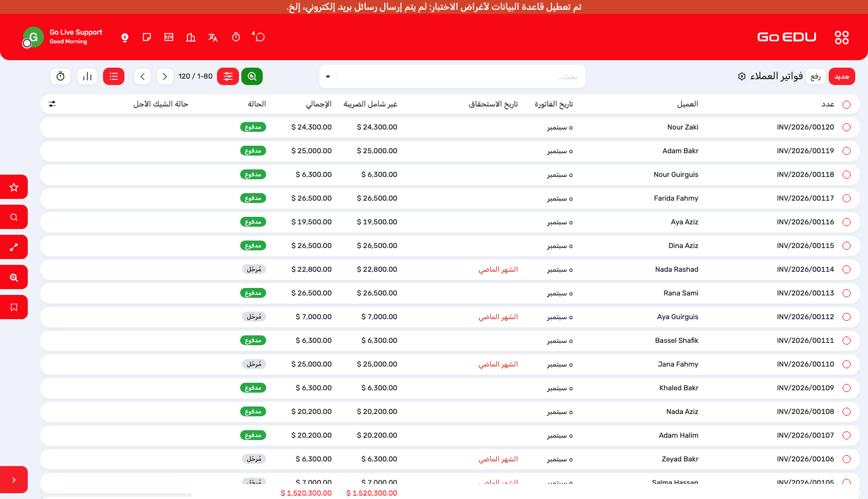868x499 pixels.
Task: Click the company buildings icon in the header
Action: 191,37
